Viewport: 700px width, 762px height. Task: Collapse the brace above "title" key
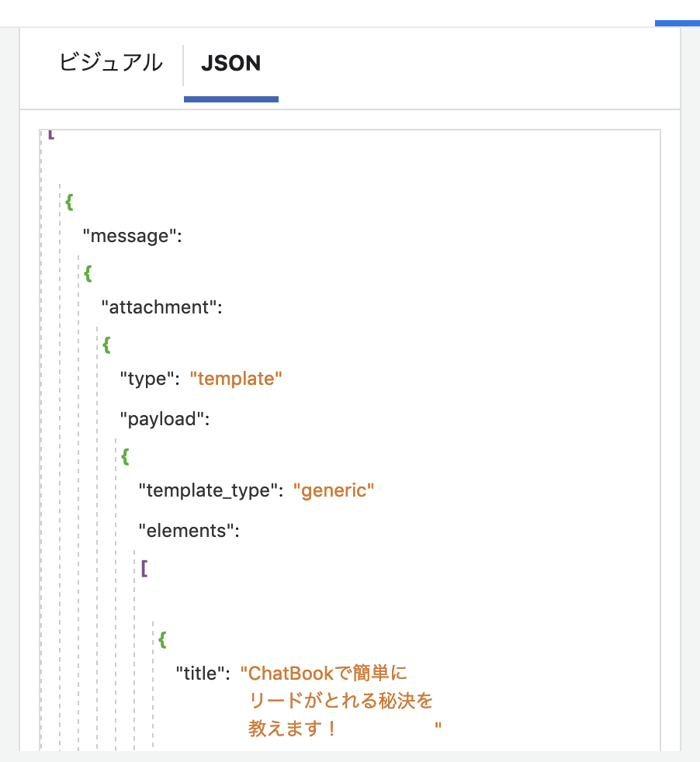click(162, 639)
